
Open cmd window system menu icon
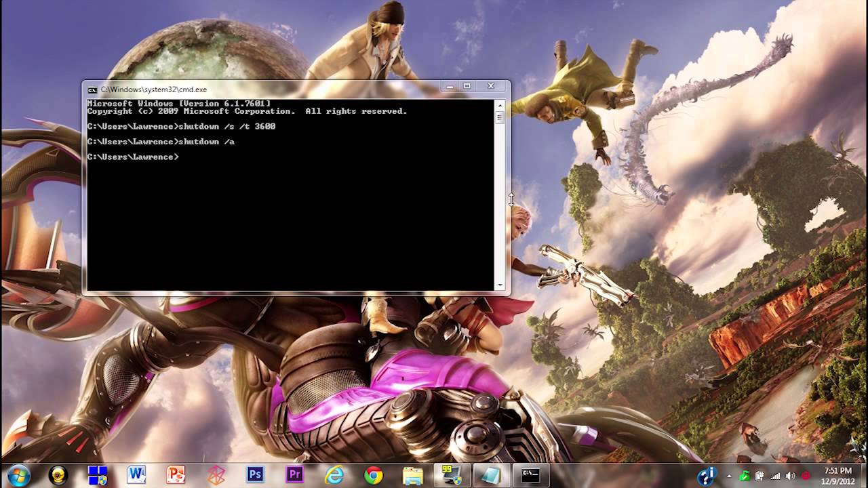coord(92,89)
